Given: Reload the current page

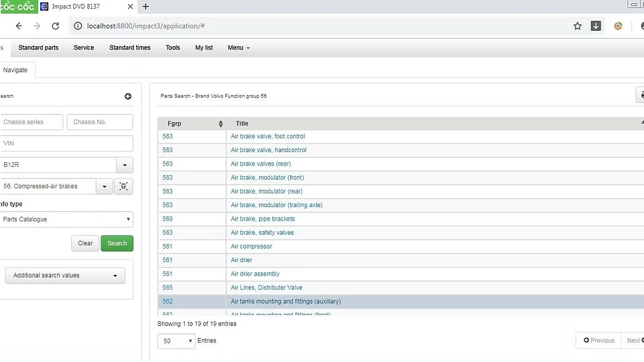Looking at the screenshot, I should [56, 26].
